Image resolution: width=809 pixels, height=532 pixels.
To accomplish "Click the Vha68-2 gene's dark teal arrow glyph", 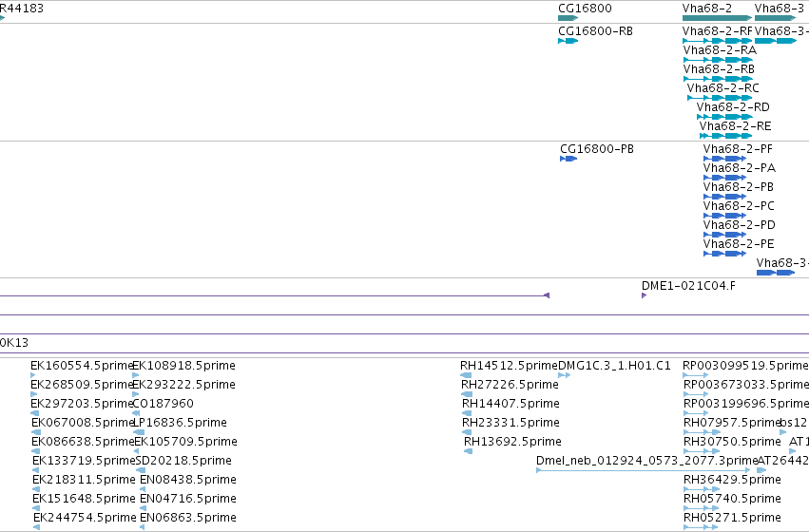I will pos(717,19).
